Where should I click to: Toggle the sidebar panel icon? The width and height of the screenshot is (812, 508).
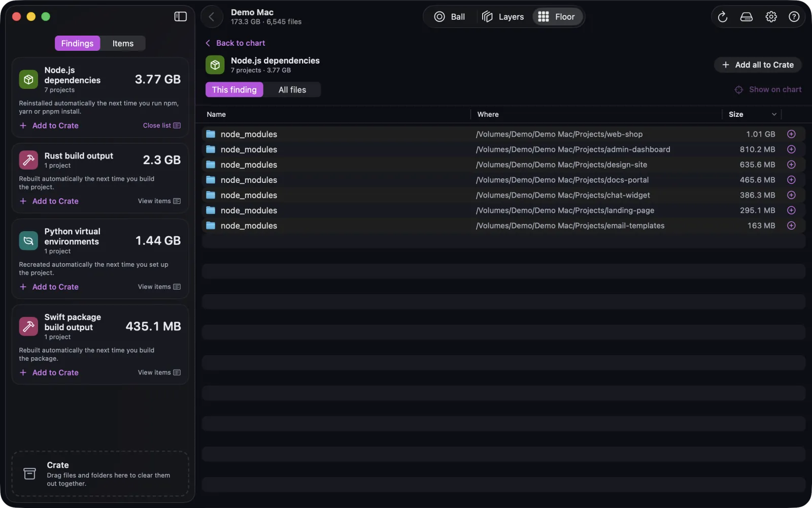180,17
